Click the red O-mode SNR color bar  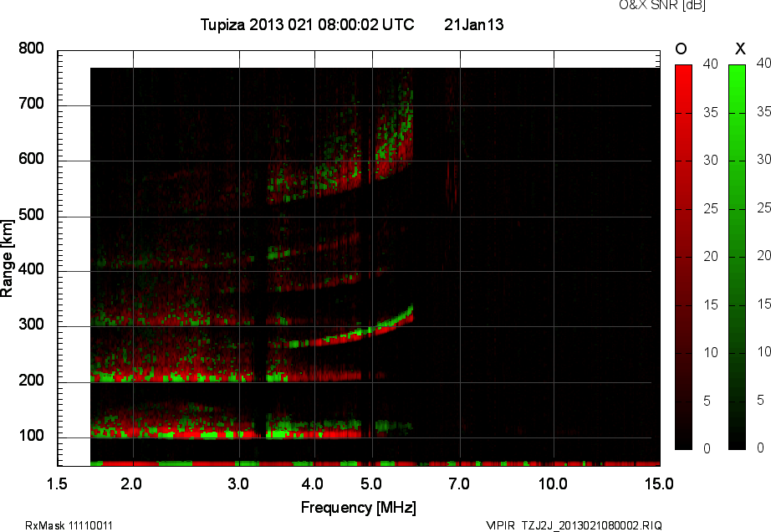683,256
